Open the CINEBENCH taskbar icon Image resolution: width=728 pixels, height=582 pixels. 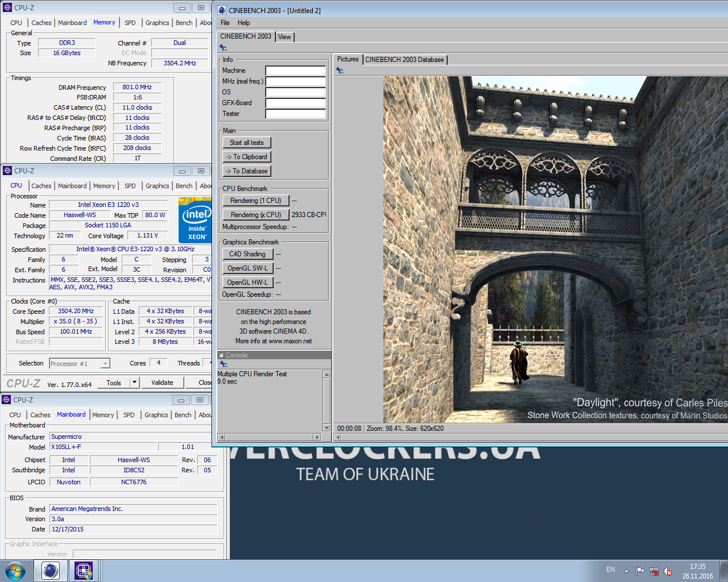51,570
